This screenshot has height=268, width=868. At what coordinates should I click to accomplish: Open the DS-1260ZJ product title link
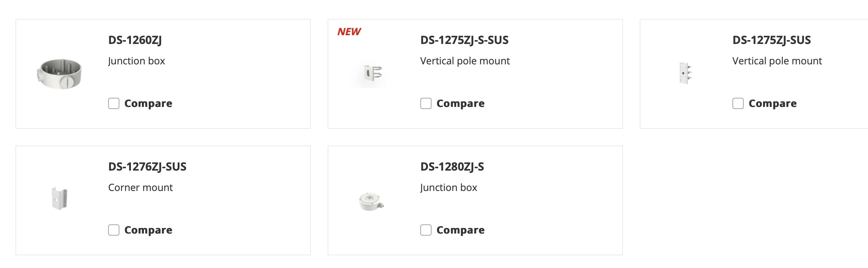135,40
